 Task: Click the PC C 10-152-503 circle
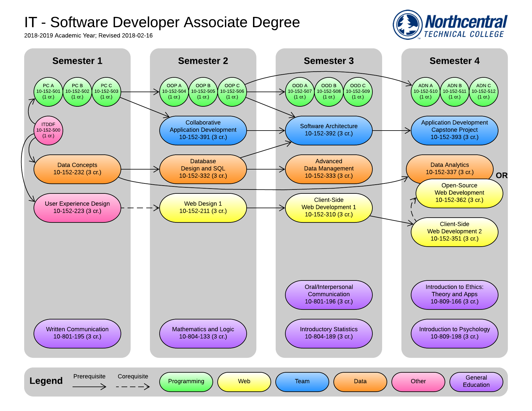106,92
